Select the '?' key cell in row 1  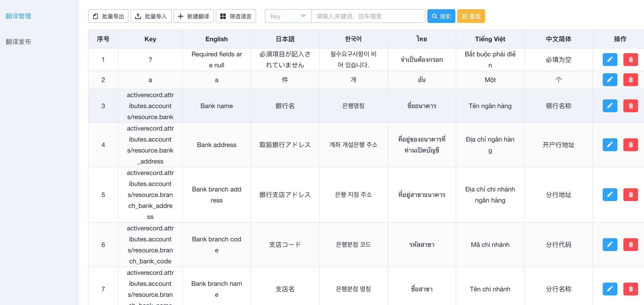coord(150,60)
